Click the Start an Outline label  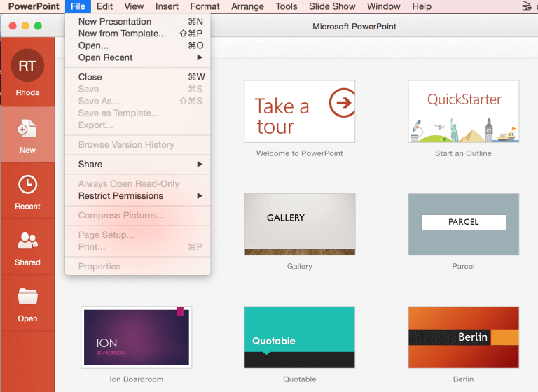click(x=463, y=153)
